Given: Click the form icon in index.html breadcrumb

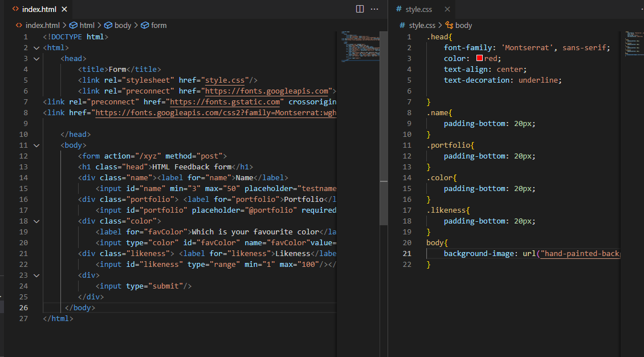Looking at the screenshot, I should click(x=143, y=25).
